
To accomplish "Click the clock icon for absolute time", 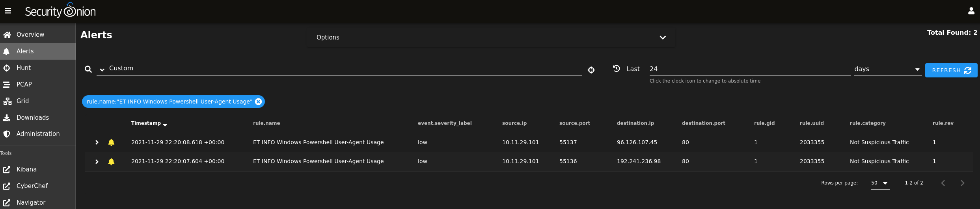I will (x=616, y=68).
